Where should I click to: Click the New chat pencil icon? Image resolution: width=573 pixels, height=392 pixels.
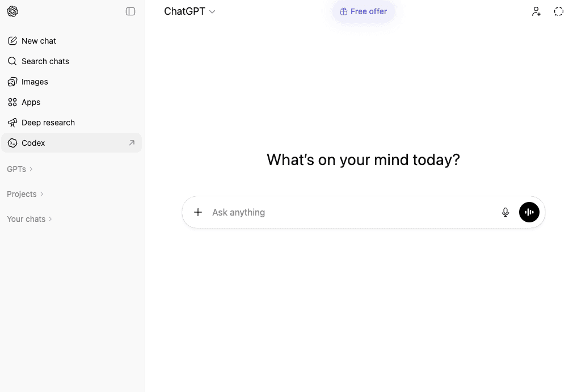12,41
